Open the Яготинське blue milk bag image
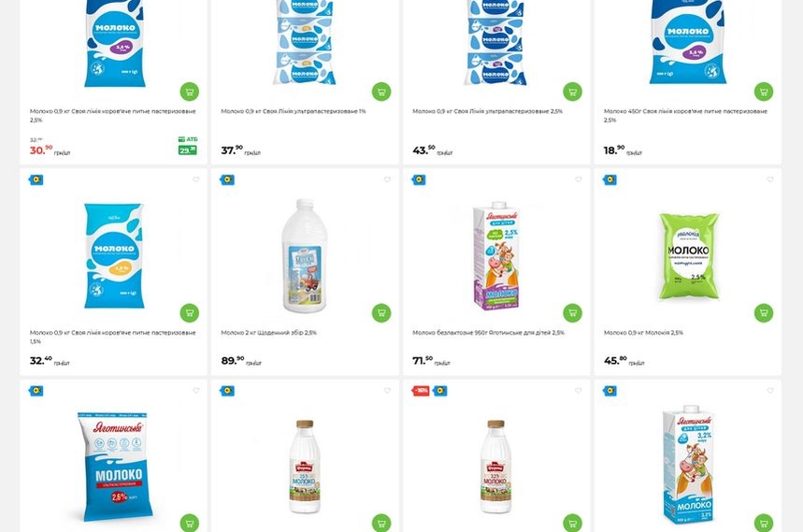This screenshot has width=803, height=532. click(x=114, y=466)
